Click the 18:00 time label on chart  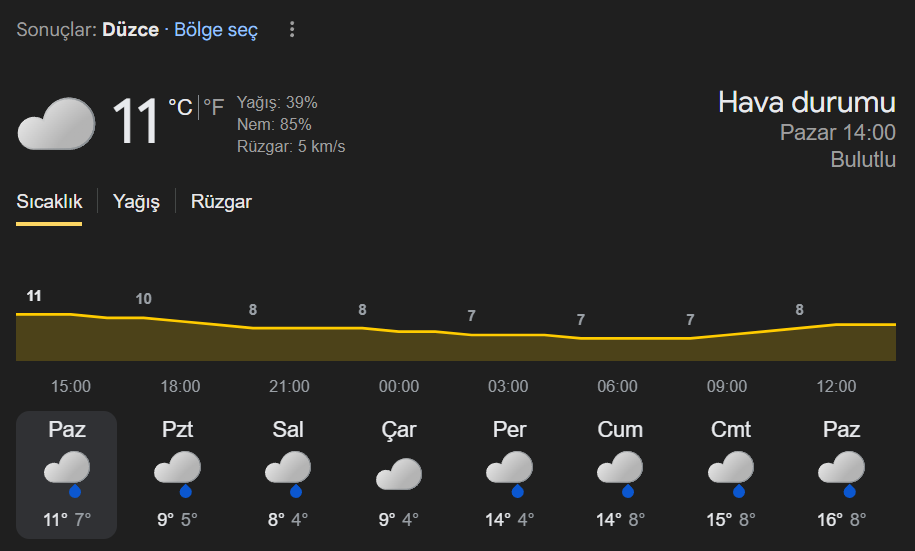coord(180,387)
